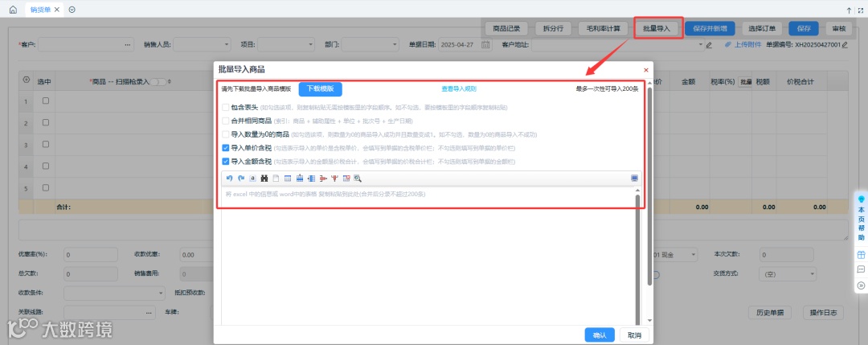Click the preview magnifier icon in editor
868x345 pixels.
coord(358,179)
